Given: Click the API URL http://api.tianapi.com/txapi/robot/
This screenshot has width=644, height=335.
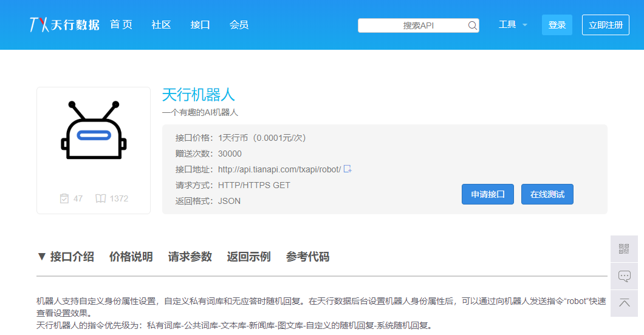Looking at the screenshot, I should coord(279,169).
